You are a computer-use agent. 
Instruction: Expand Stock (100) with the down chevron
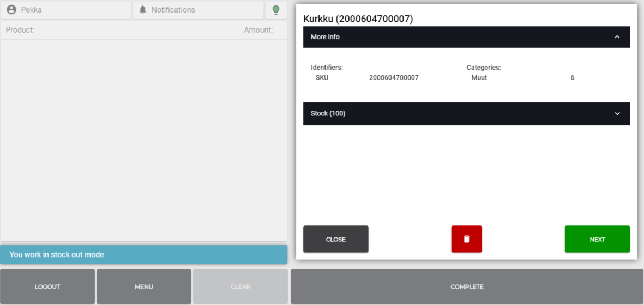(x=617, y=114)
